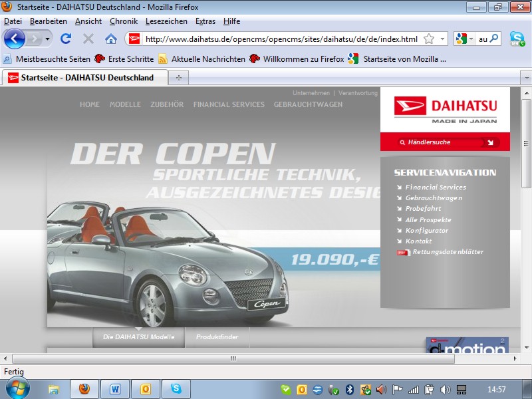The height and width of the screenshot is (399, 532).
Task: Select the Produktfinder tab
Action: (x=217, y=337)
